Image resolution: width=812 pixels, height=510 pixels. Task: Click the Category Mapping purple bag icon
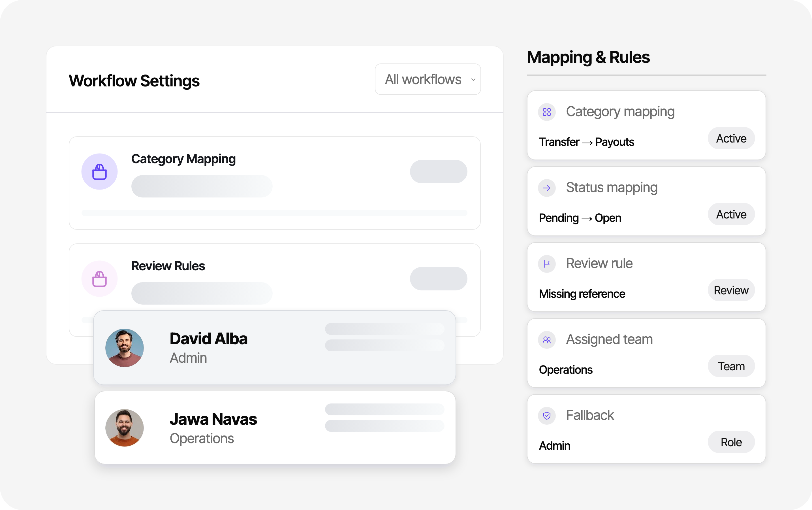pyautogui.click(x=99, y=172)
